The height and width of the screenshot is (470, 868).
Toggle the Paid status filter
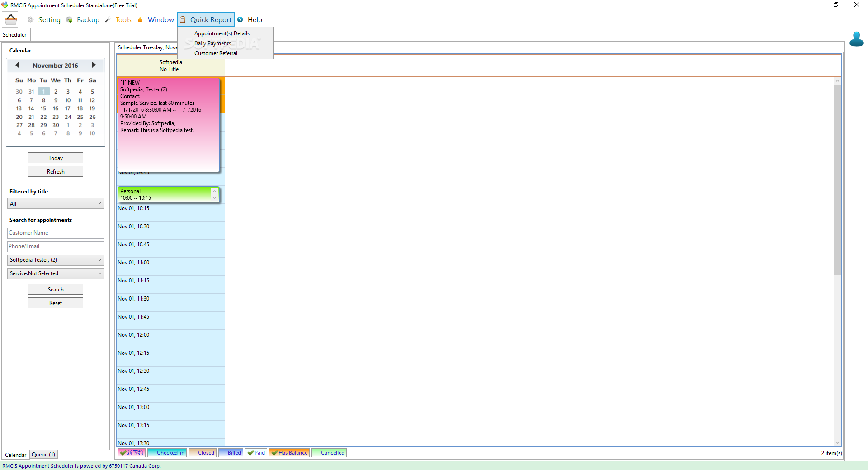pyautogui.click(x=256, y=453)
